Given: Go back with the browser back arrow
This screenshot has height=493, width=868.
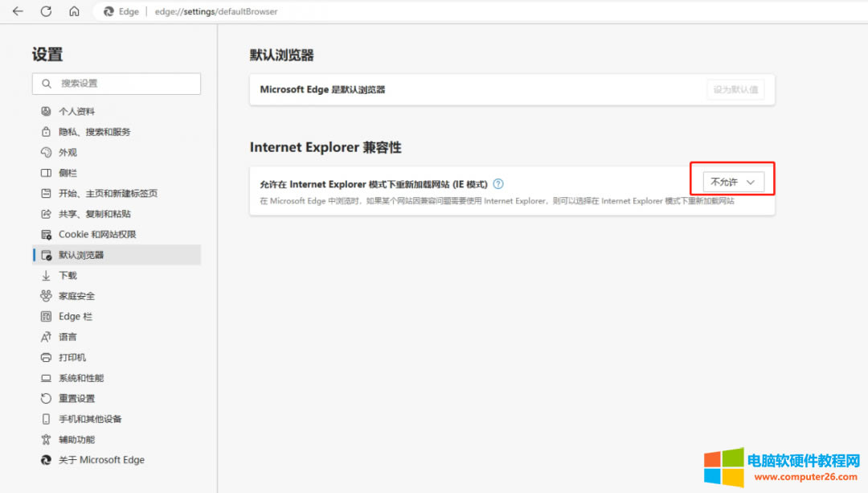Looking at the screenshot, I should point(18,11).
